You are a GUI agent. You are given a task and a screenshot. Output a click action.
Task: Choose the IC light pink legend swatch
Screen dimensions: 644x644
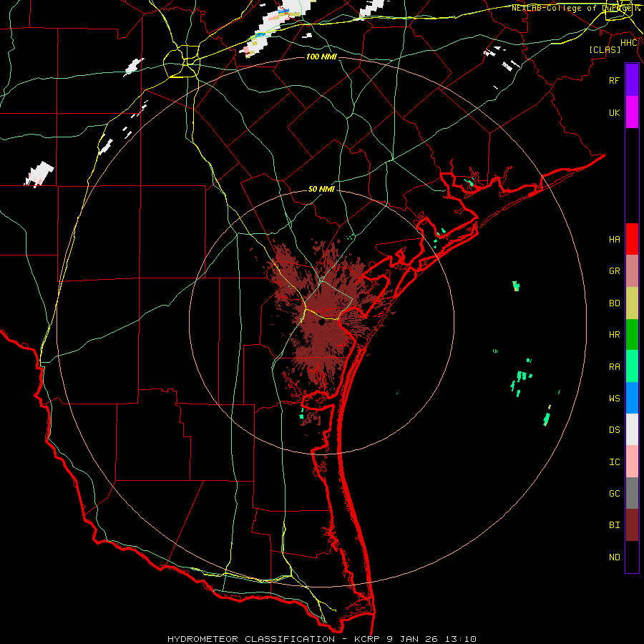coord(632,462)
